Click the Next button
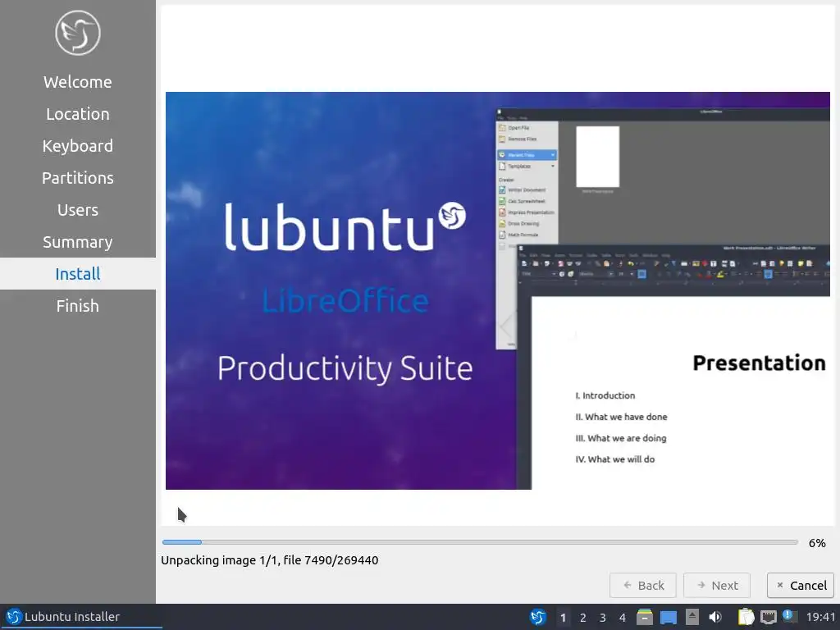Viewport: 840px width, 630px height. 717,586
